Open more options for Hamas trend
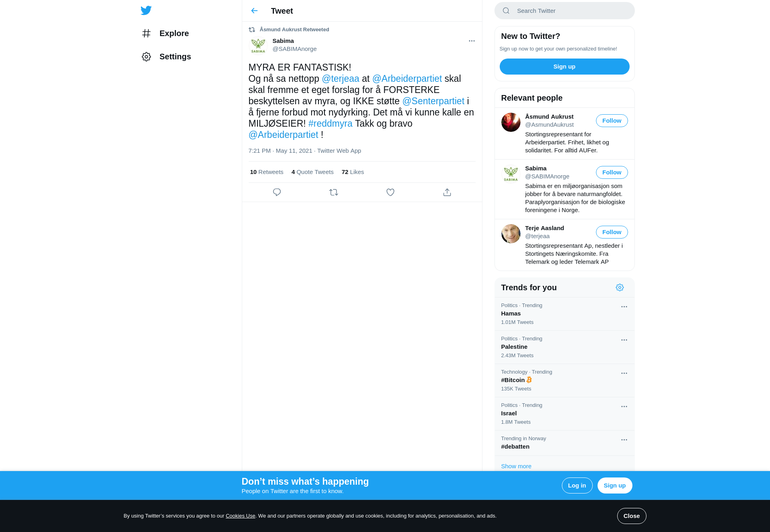Viewport: 770px width, 532px height. 624,307
